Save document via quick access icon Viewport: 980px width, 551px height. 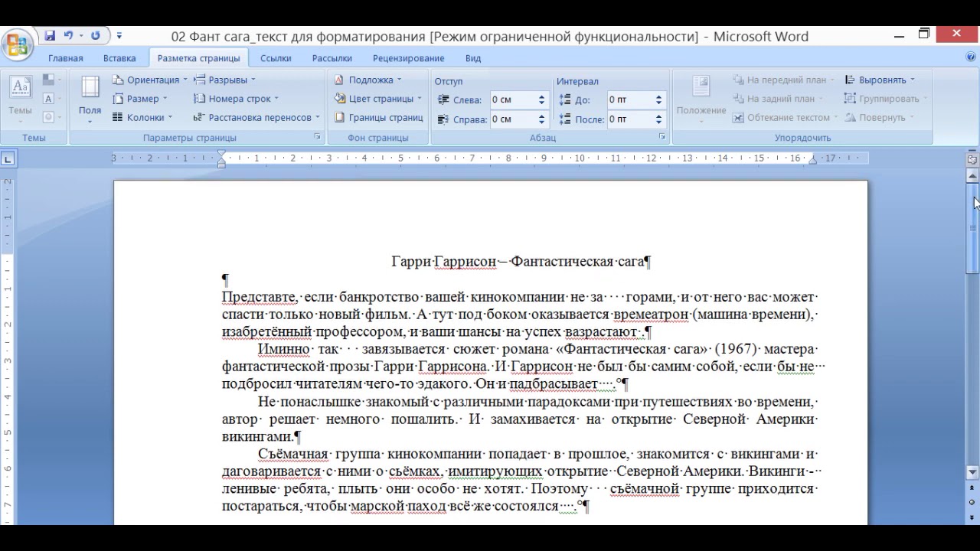click(x=50, y=36)
